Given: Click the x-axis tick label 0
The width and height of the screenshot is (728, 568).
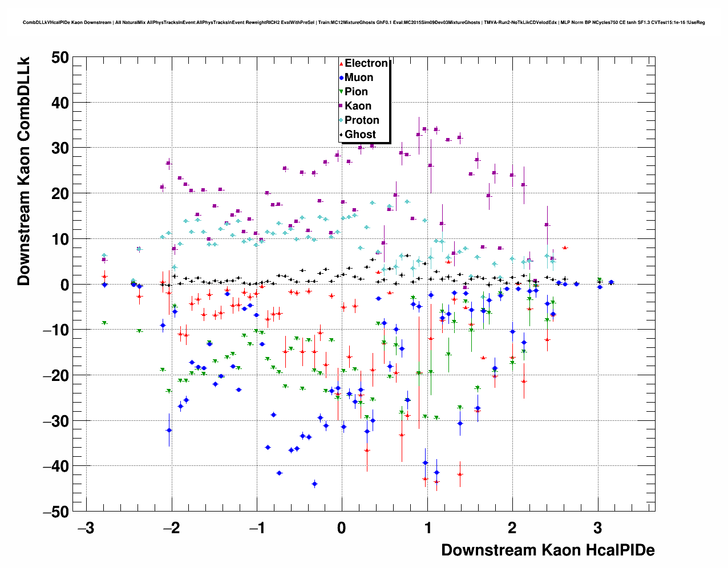Looking at the screenshot, I should pos(341,528).
